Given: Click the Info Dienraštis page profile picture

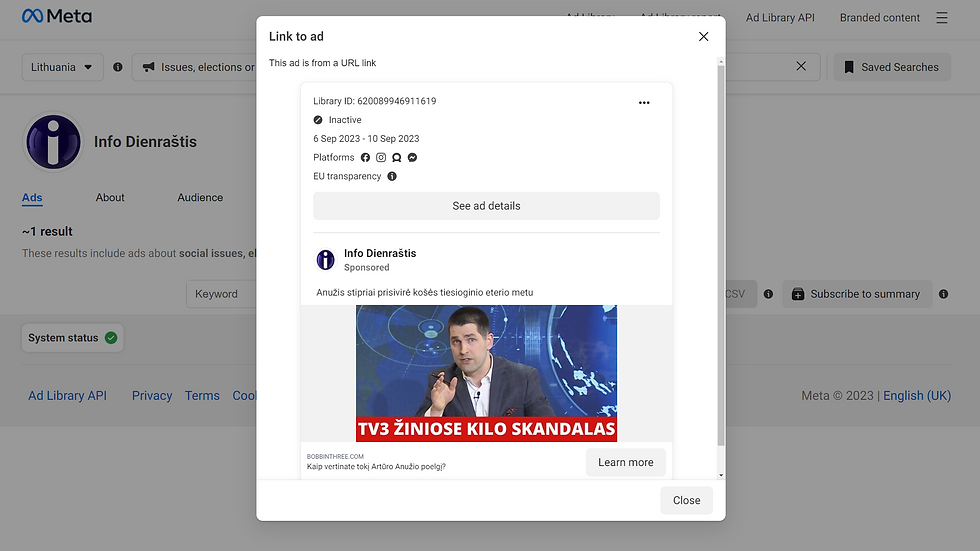Looking at the screenshot, I should [53, 142].
